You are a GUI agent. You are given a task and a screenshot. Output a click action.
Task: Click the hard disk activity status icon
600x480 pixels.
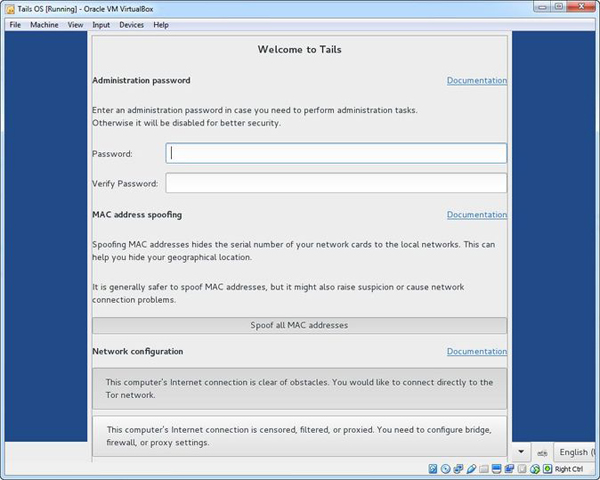(x=433, y=469)
